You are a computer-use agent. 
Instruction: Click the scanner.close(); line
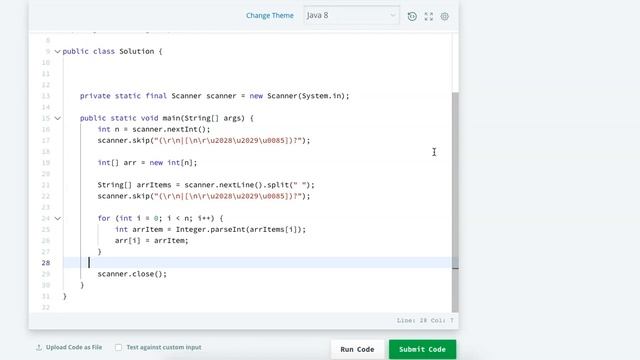tap(132, 274)
